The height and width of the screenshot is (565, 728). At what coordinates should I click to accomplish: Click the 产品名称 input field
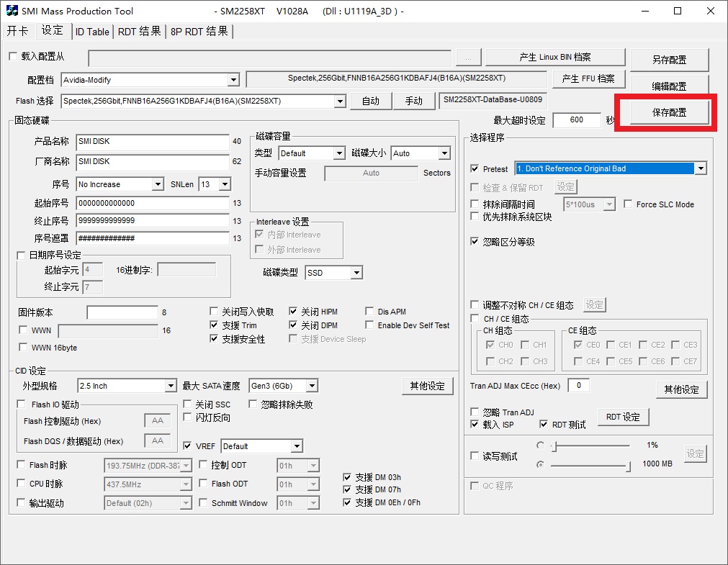[152, 142]
